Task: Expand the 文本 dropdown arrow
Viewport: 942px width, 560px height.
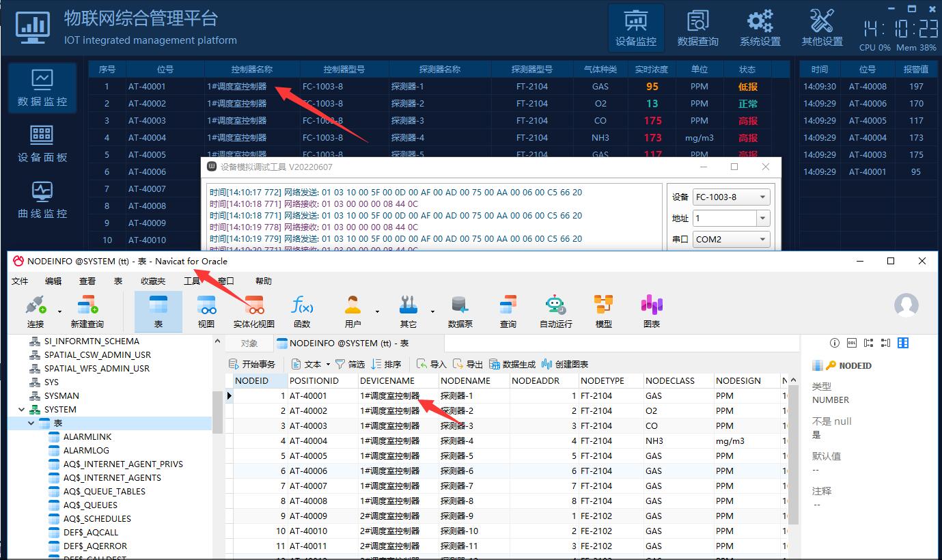Action: [x=328, y=365]
